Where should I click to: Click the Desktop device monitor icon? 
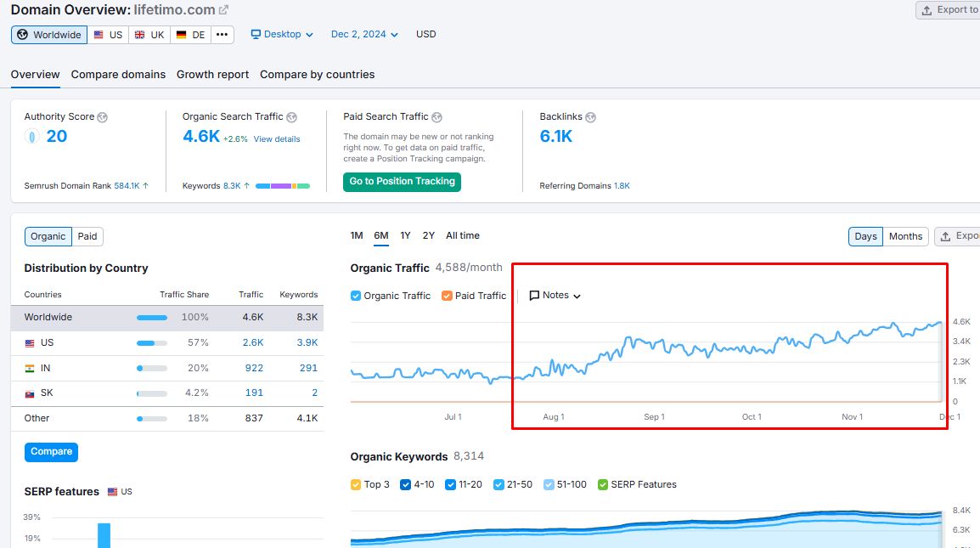pos(256,34)
